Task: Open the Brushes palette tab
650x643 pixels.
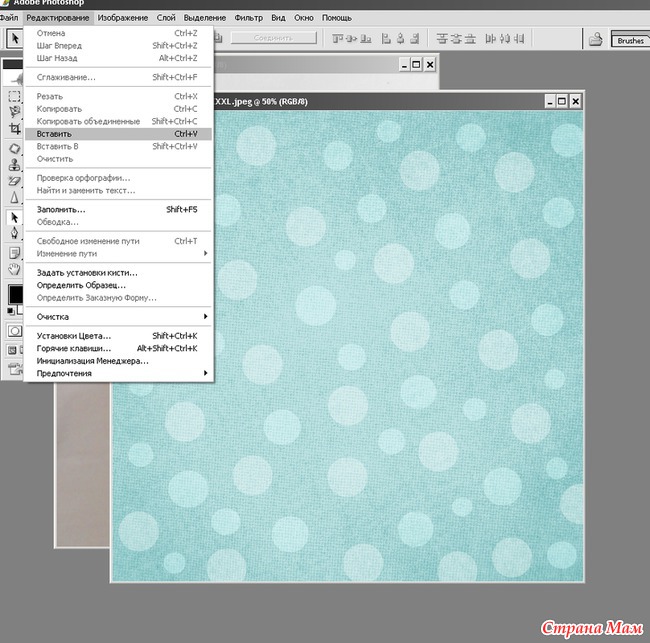Action: (x=630, y=41)
